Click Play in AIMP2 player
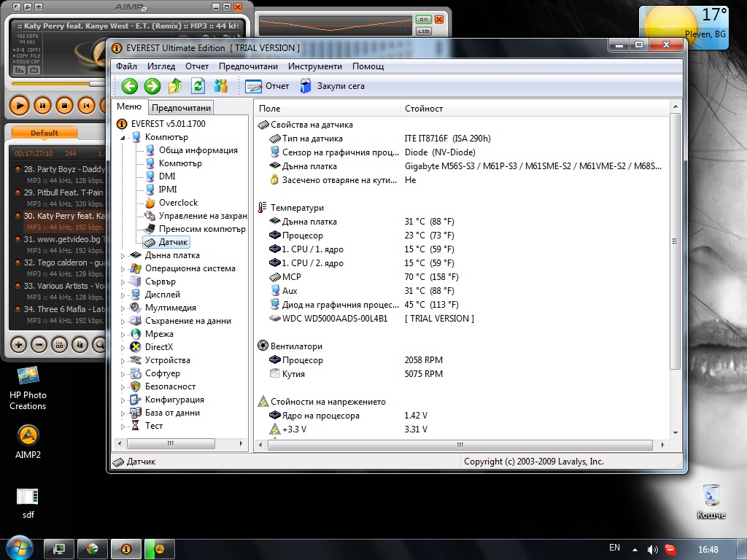Screen dimensions: 747x560 point(19,105)
